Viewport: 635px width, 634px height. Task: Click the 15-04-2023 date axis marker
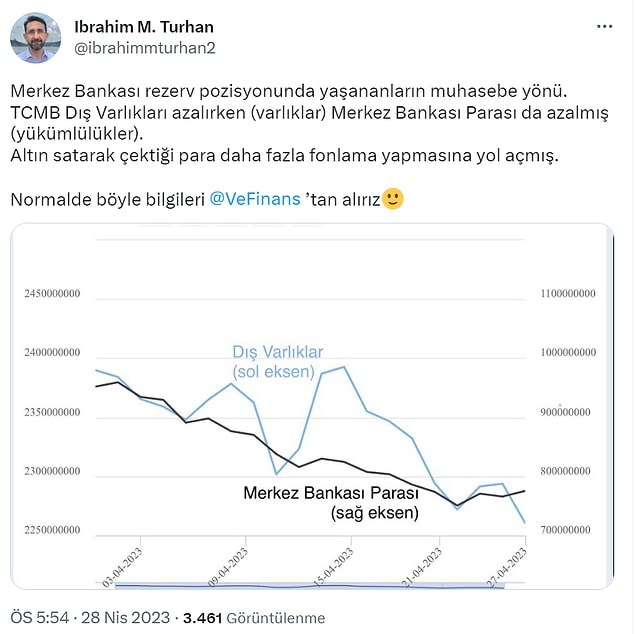[333, 567]
